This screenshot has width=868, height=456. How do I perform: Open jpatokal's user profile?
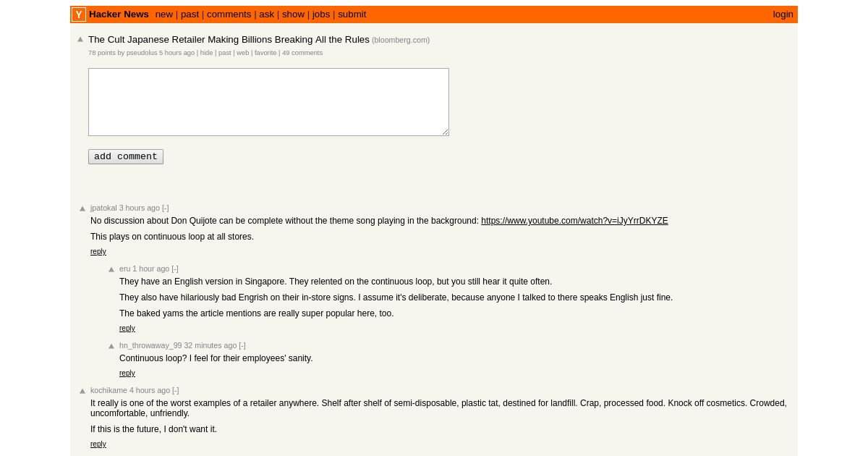103,208
